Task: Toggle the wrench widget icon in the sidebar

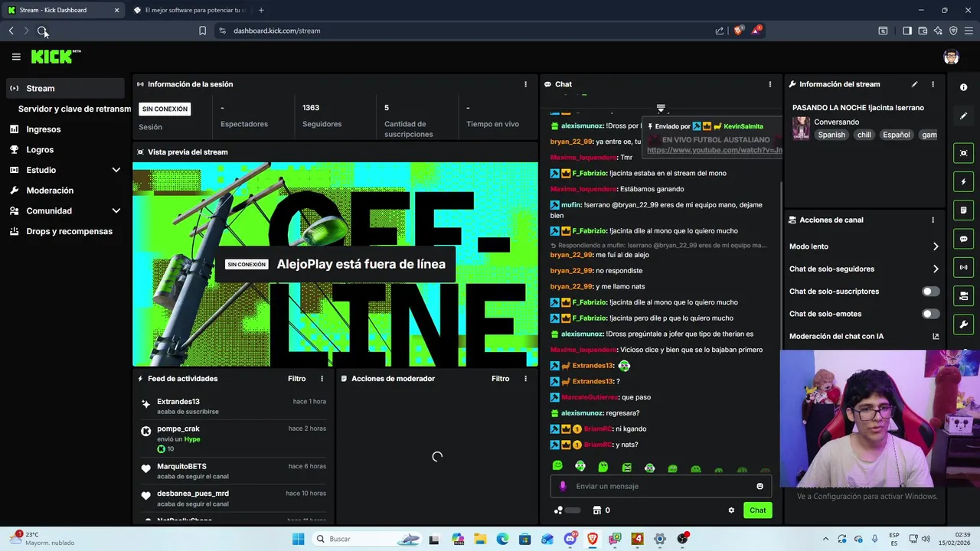Action: [x=963, y=324]
